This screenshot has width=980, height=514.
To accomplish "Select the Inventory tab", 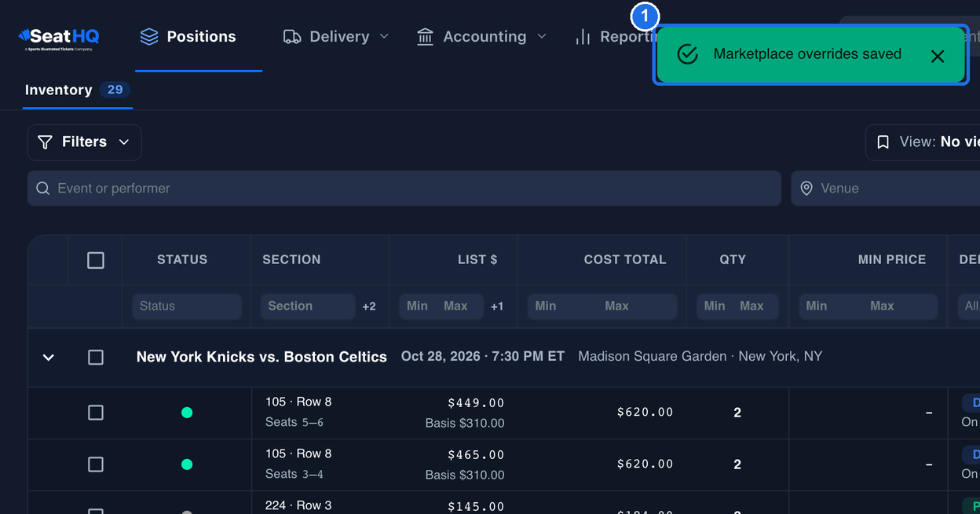I will [x=78, y=90].
